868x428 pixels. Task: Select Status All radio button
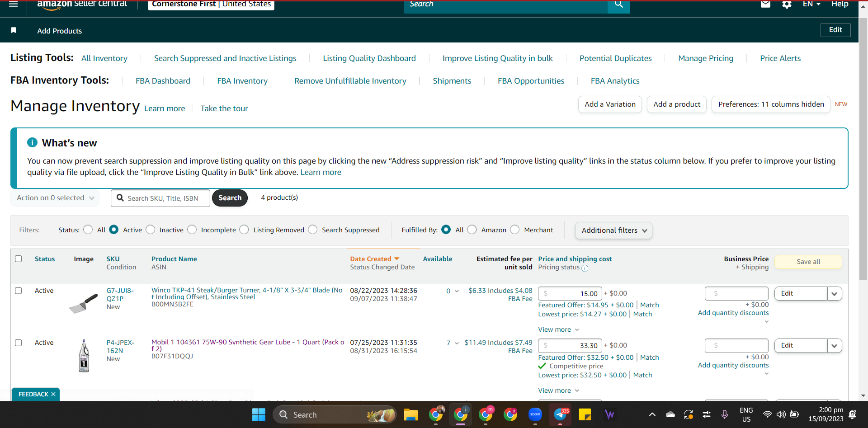coord(88,230)
